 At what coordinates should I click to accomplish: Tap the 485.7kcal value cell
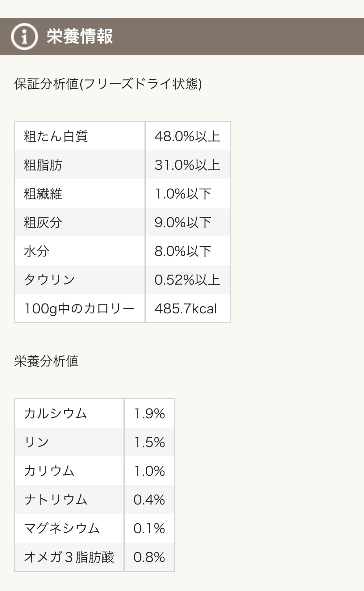point(186,308)
